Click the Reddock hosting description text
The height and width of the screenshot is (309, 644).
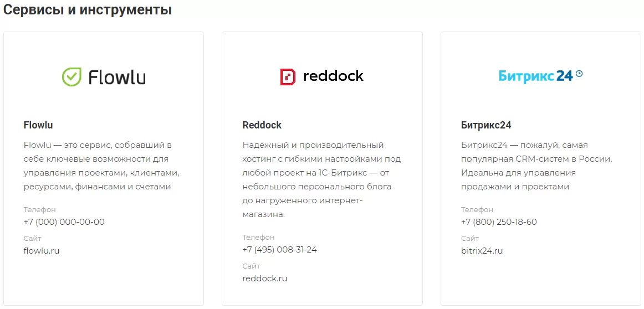pos(321,180)
